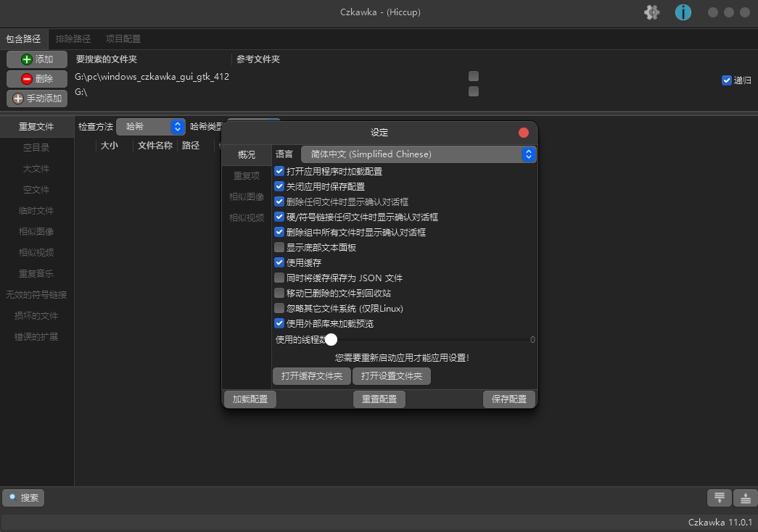This screenshot has height=532, width=758.
Task: Uncheck the 递归 recursive search checkbox
Action: tap(727, 80)
